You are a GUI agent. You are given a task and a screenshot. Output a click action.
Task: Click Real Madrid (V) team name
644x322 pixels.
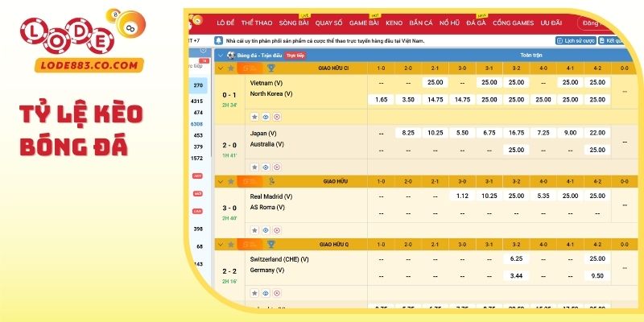pyautogui.click(x=271, y=196)
